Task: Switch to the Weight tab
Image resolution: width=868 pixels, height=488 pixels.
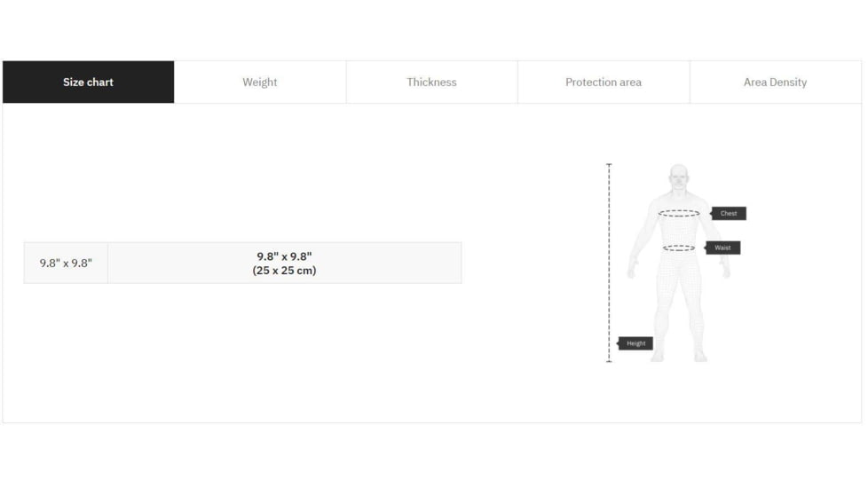Action: coord(260,83)
